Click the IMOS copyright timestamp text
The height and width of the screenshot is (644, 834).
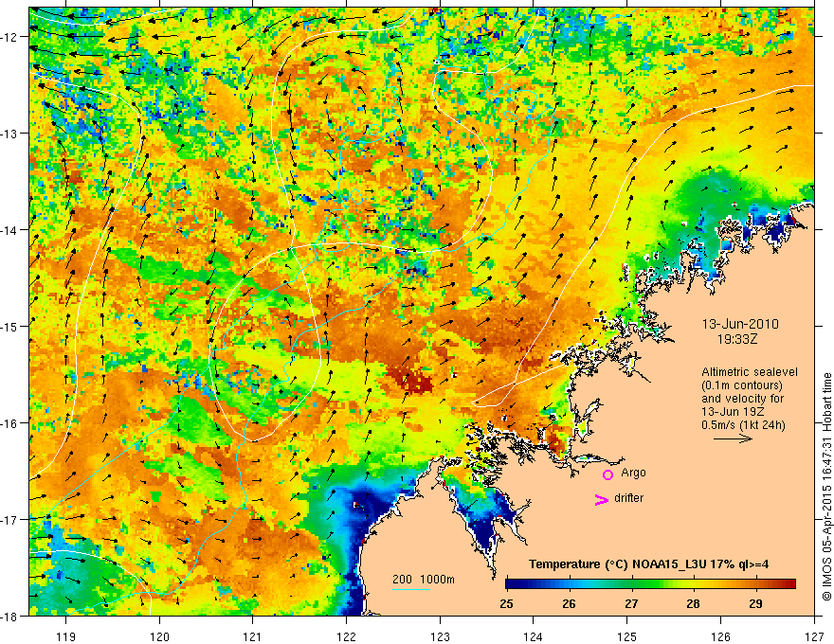click(x=826, y=487)
